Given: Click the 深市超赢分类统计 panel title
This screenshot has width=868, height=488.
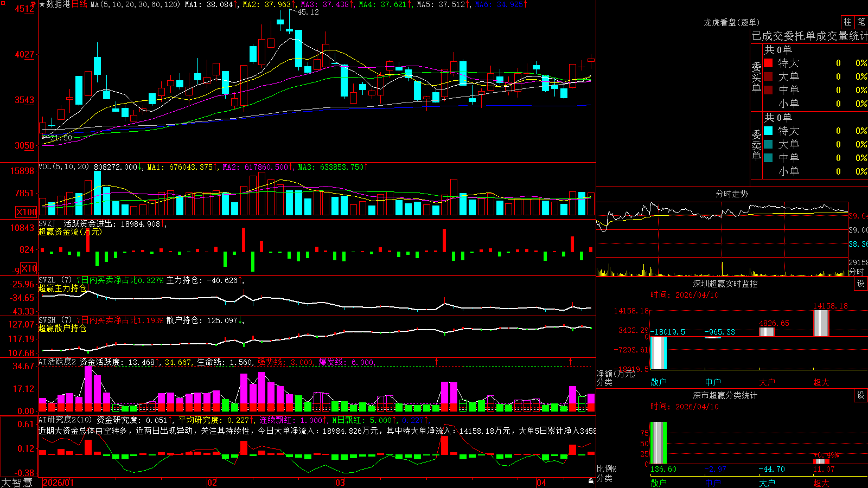Looking at the screenshot, I should 725,395.
